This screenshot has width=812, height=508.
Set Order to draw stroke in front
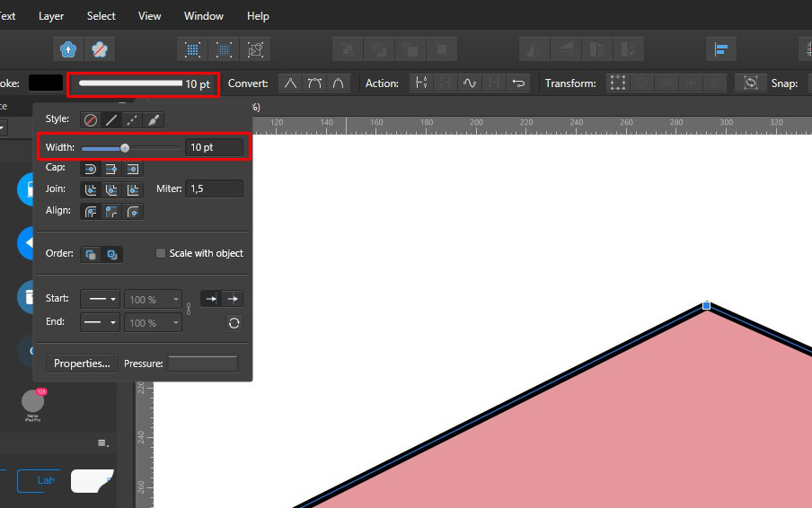coord(112,255)
